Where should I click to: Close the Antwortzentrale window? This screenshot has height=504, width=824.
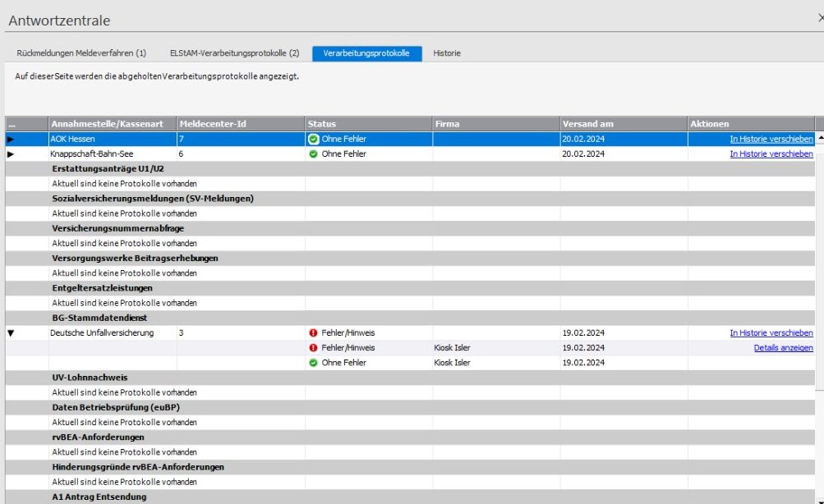pos(821,18)
